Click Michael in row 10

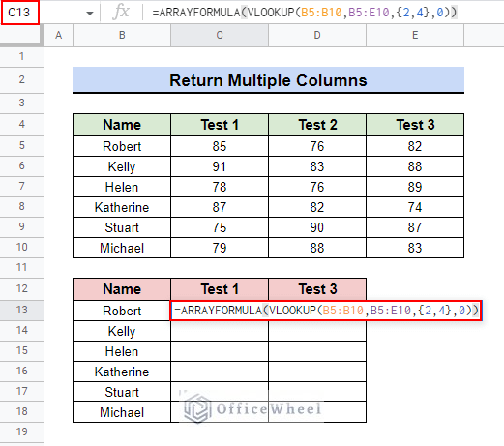[x=122, y=248]
